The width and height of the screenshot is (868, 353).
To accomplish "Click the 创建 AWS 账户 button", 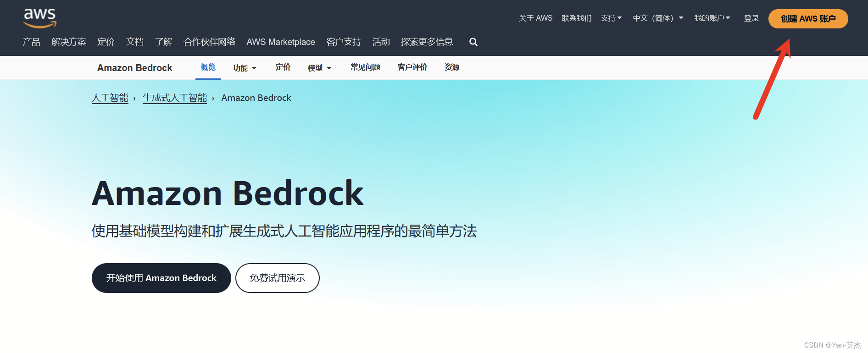I will [808, 19].
